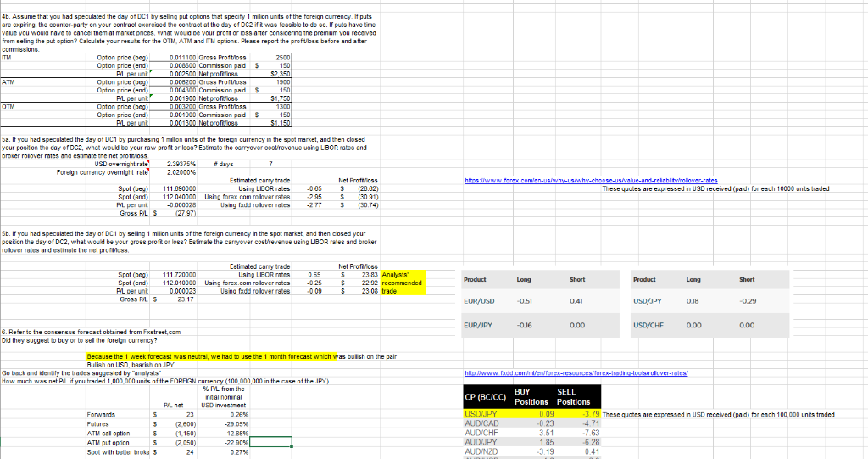The image size is (868, 459).
Task: Click OTM option price (beg) 0.003200
Action: tap(173, 106)
